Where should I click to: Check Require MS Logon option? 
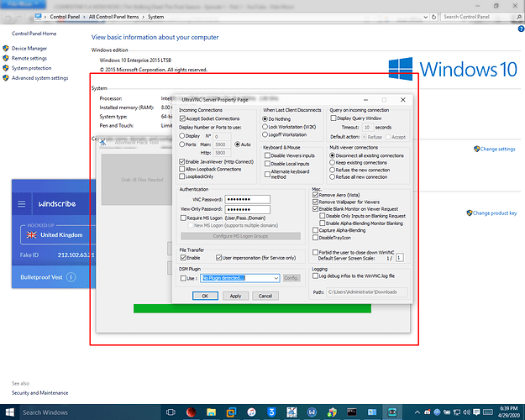pyautogui.click(x=183, y=218)
